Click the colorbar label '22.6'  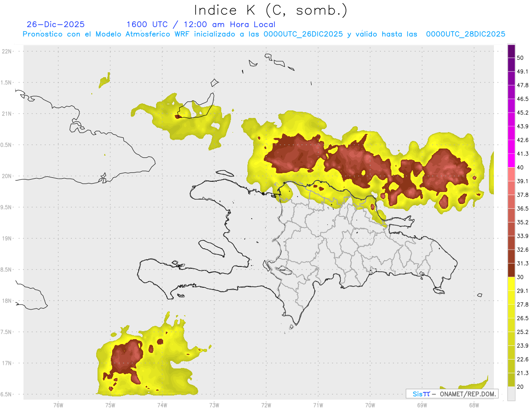(x=523, y=359)
